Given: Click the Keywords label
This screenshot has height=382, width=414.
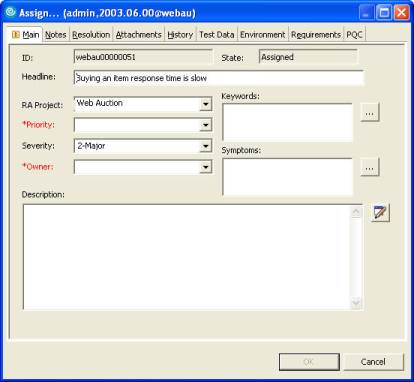Looking at the screenshot, I should click(x=240, y=96).
